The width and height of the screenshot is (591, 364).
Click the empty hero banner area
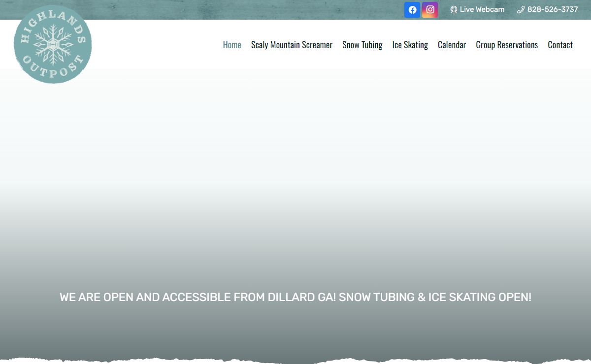coord(295,172)
